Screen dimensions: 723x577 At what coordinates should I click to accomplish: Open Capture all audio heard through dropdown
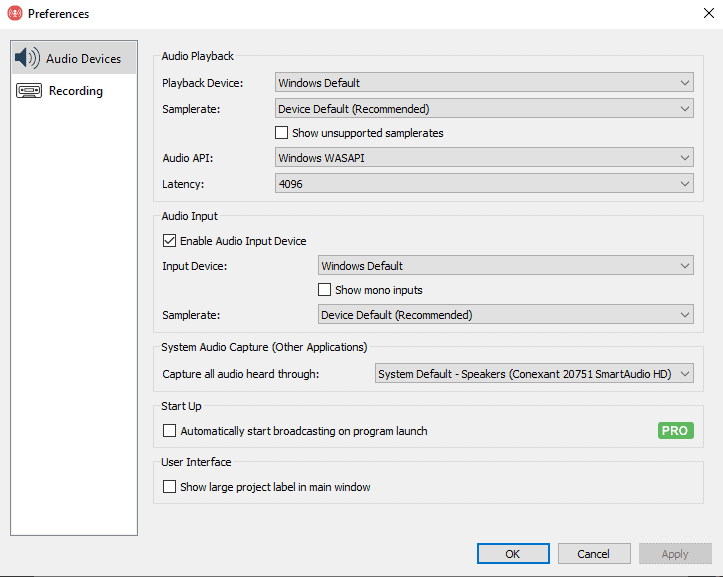coord(534,374)
